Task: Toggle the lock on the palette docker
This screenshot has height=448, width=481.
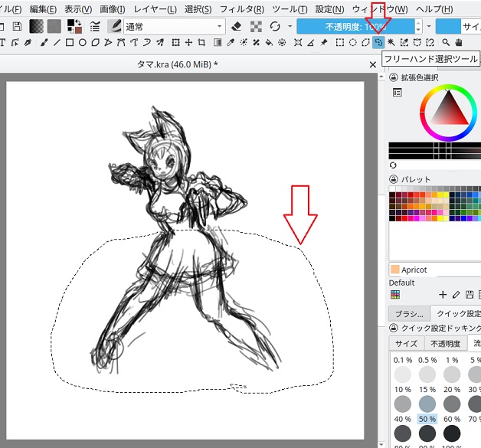Action: 394,179
